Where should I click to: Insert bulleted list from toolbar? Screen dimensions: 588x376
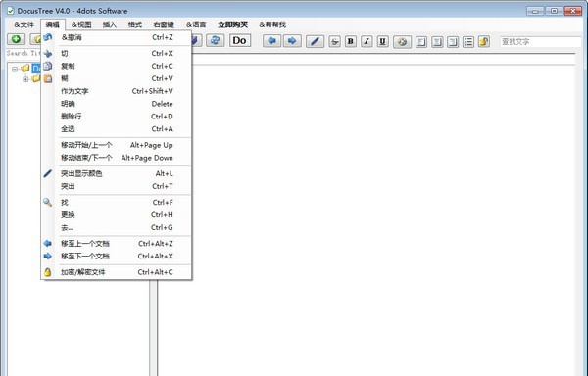pos(468,41)
